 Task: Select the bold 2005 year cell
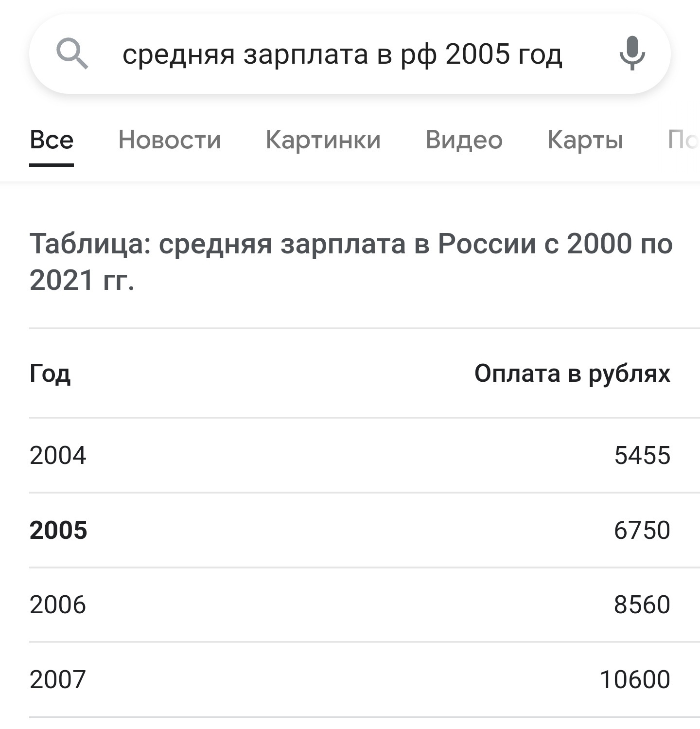tap(58, 530)
